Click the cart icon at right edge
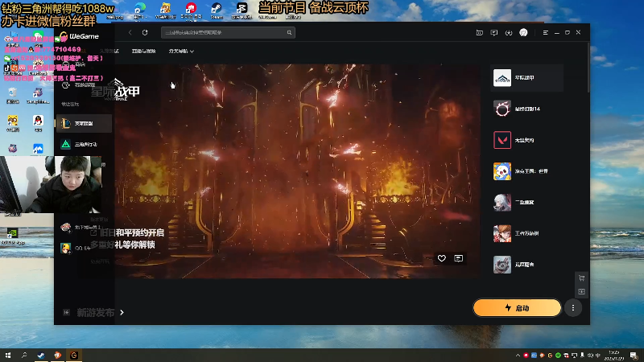Image resolution: width=644 pixels, height=362 pixels. point(581,278)
